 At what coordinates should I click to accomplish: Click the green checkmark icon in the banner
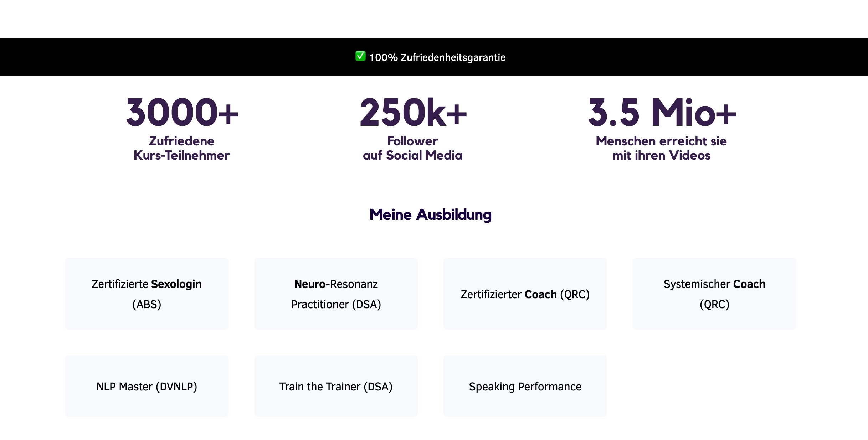[360, 56]
